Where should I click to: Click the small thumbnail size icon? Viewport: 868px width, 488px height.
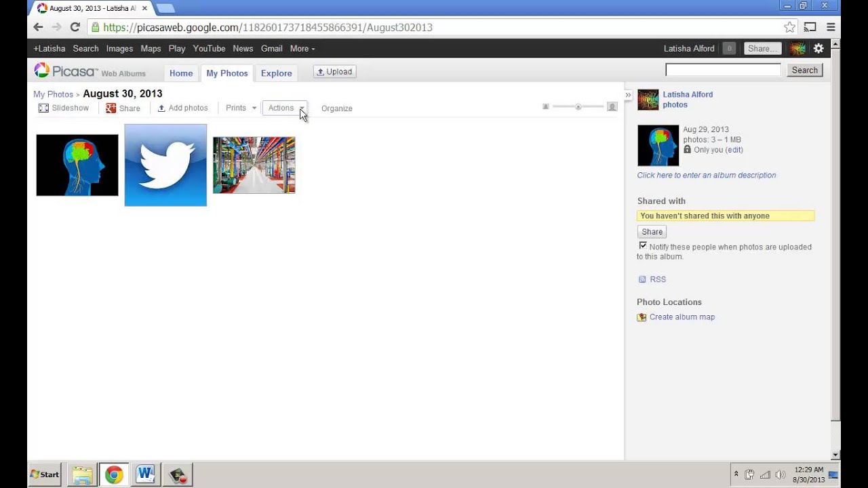tap(546, 106)
